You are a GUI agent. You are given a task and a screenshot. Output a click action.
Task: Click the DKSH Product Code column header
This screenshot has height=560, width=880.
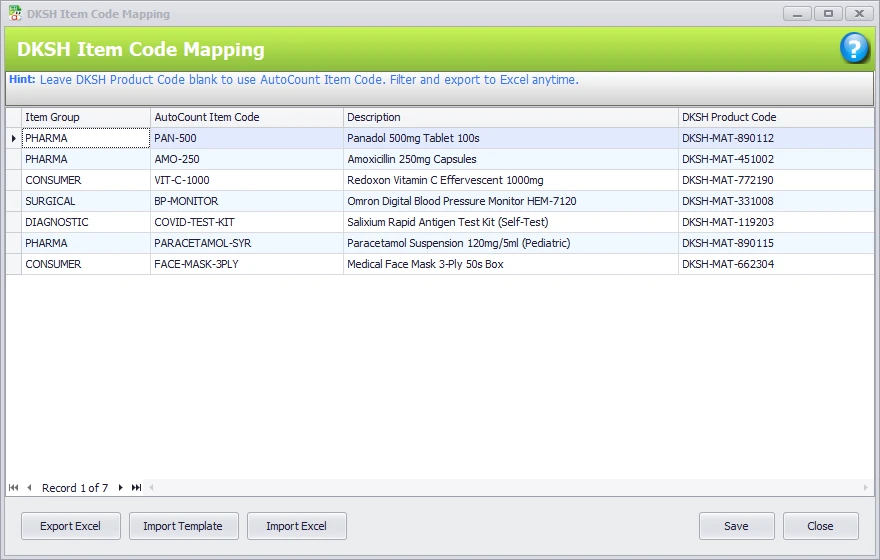pos(776,117)
